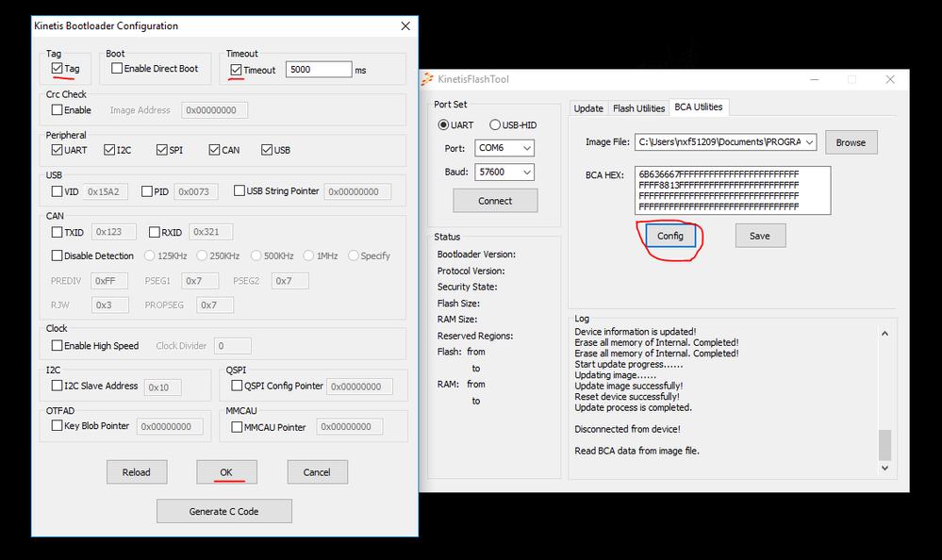This screenshot has width=942, height=560.
Task: Open the Port COM6 dropdown
Action: coord(504,148)
